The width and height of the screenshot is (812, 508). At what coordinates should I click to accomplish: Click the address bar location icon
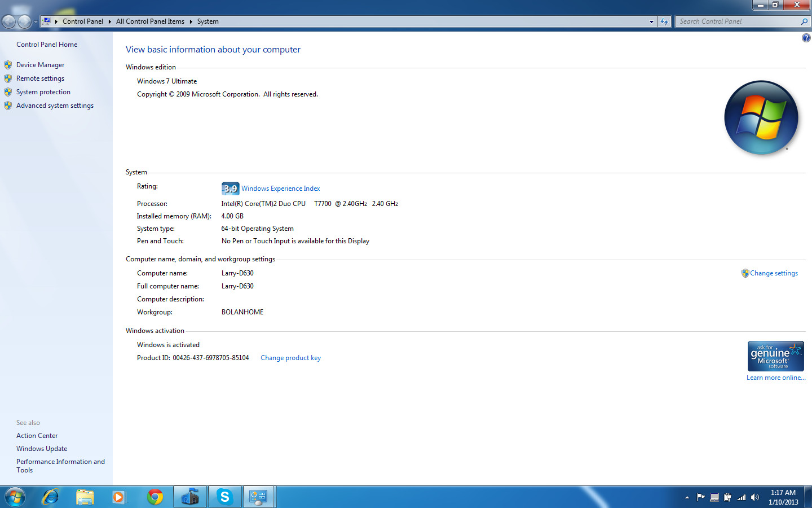coord(46,21)
